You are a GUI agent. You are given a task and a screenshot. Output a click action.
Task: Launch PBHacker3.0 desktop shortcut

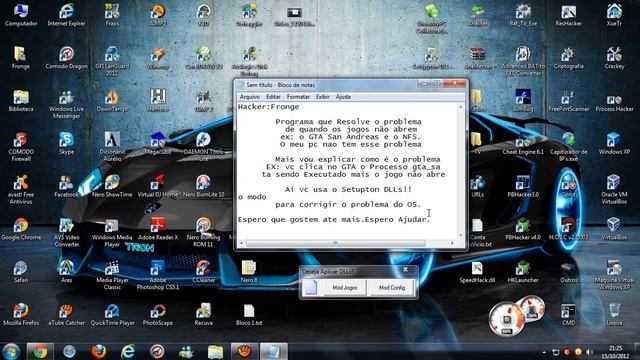(523, 186)
